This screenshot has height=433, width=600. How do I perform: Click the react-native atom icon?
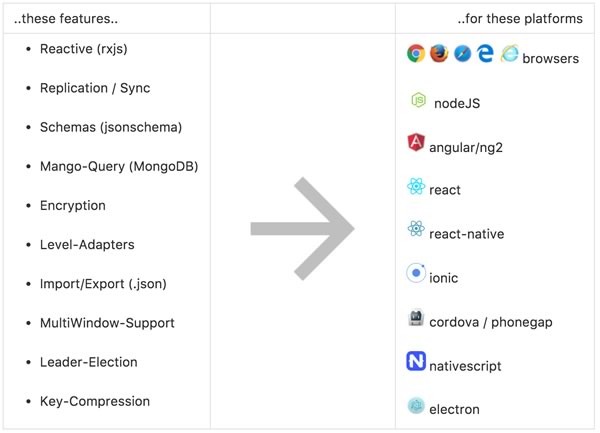tap(416, 230)
